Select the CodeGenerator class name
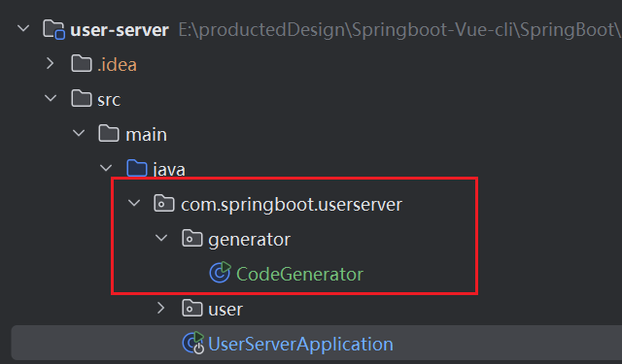Screen dimensions: 622x364 tap(299, 274)
